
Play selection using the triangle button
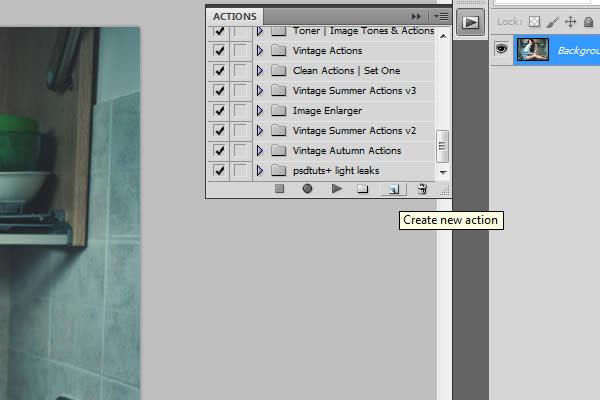click(336, 188)
